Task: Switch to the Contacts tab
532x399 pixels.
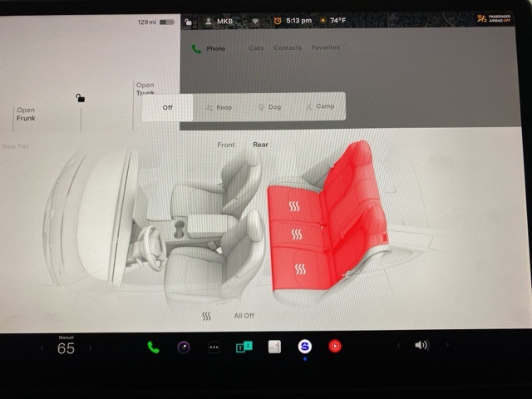Action: tap(288, 48)
